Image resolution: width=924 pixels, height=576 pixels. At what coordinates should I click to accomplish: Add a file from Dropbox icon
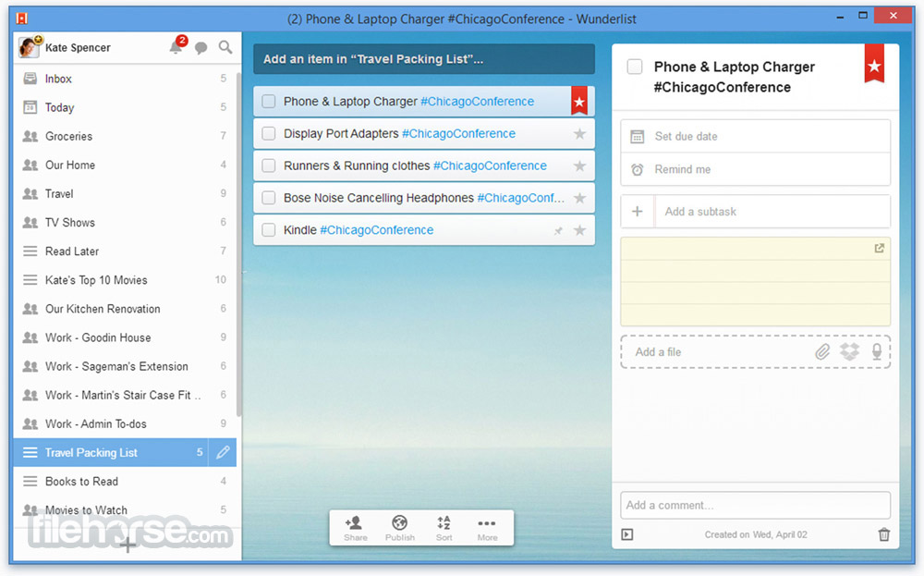pos(849,352)
